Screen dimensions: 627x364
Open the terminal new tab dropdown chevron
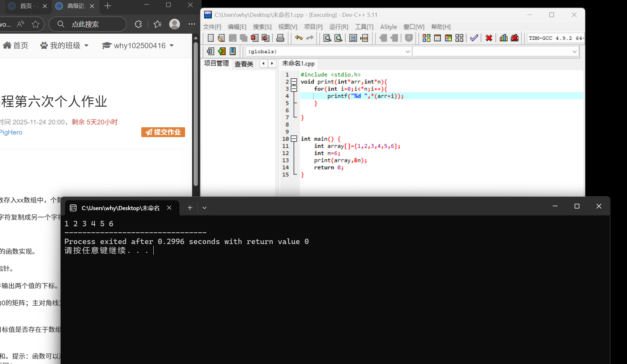pyautogui.click(x=204, y=208)
